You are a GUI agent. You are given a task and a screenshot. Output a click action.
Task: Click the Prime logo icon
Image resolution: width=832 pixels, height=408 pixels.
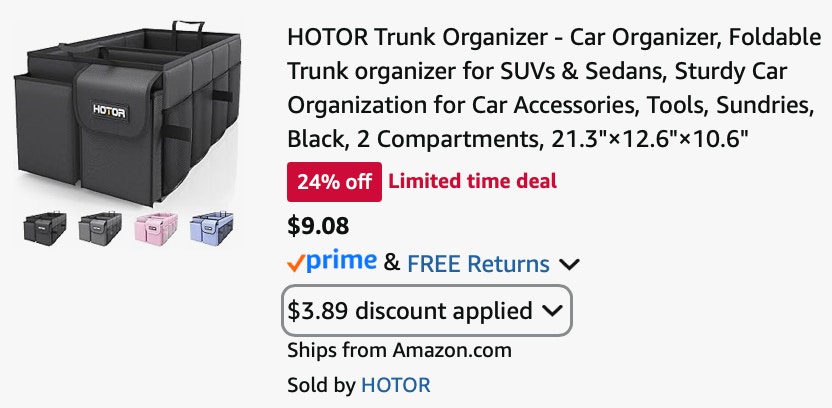pyautogui.click(x=332, y=262)
